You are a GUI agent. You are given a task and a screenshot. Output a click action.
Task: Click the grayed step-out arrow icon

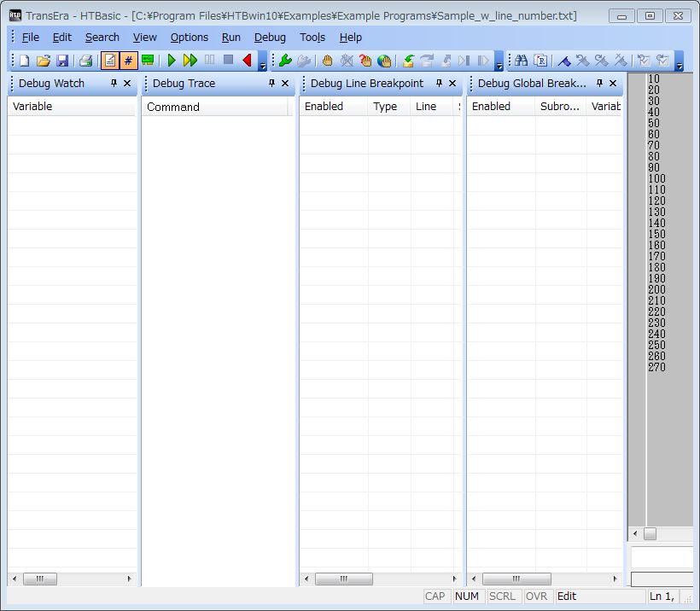pyautogui.click(x=446, y=61)
